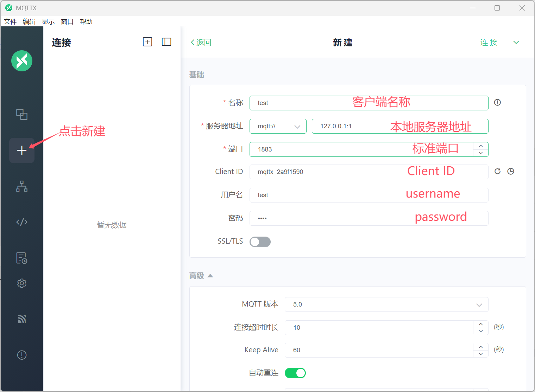Open the About info icon in sidebar

[x=22, y=355]
